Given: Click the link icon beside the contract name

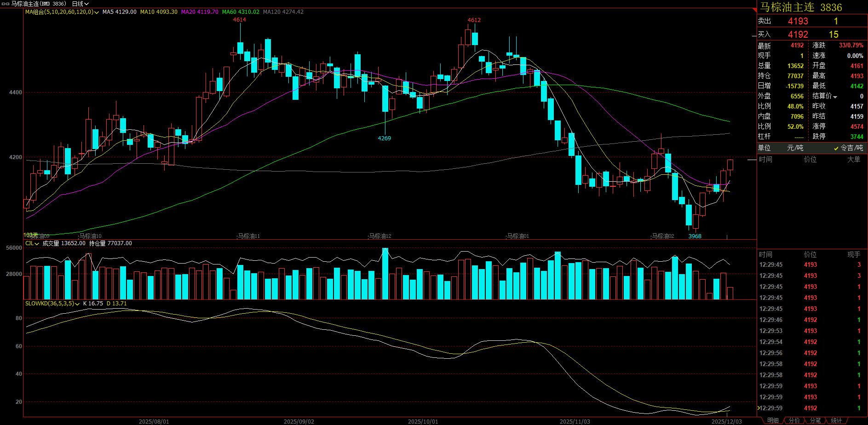Looking at the screenshot, I should [6, 4].
